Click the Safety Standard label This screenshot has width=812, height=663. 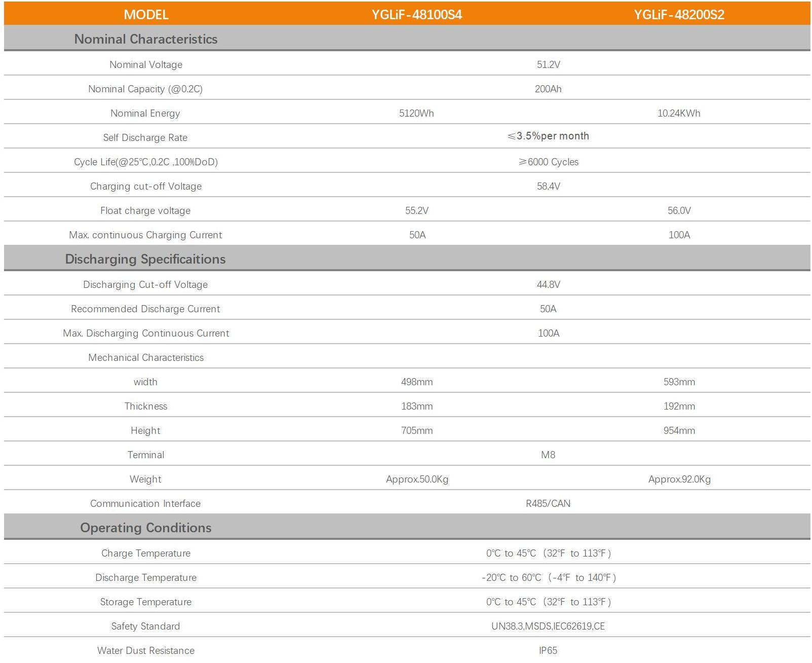[x=145, y=626]
